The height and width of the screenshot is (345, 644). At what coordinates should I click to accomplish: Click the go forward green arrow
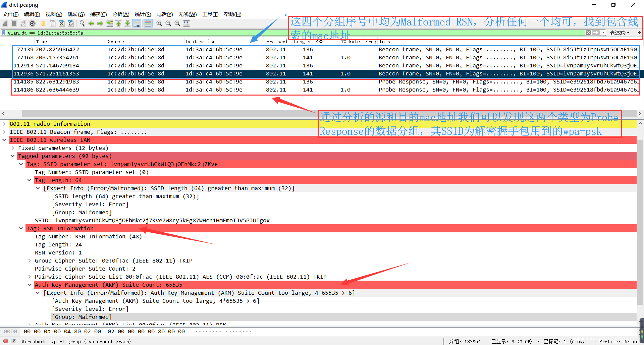(x=100, y=23)
